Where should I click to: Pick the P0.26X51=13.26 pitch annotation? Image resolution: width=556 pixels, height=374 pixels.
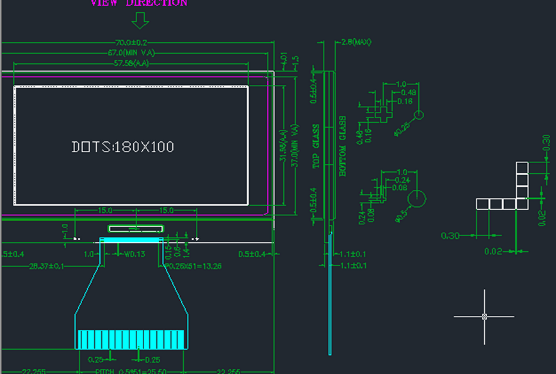coord(194,266)
